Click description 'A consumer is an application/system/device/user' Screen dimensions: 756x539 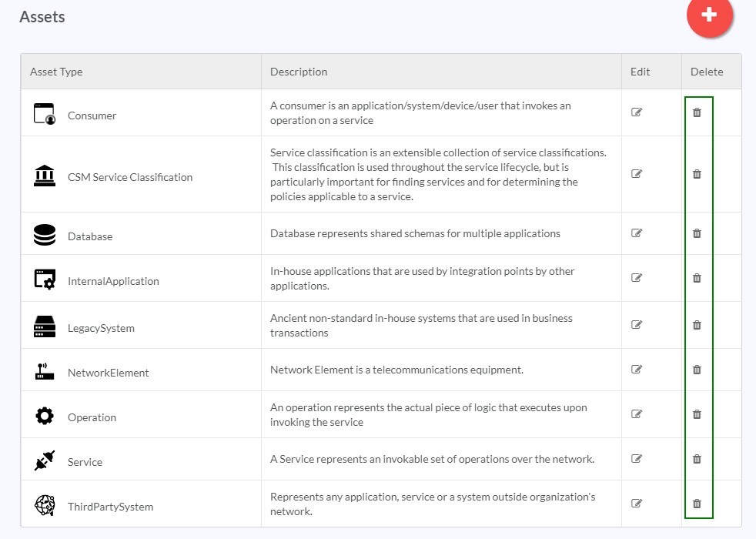click(420, 113)
